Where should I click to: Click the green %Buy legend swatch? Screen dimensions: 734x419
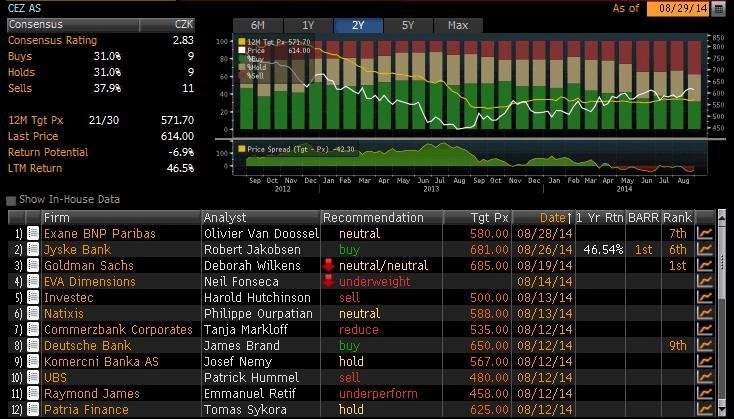click(242, 59)
